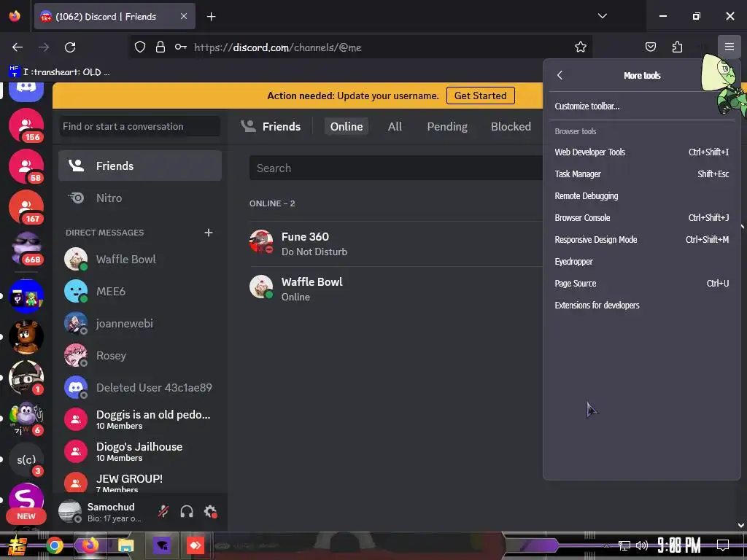Viewport: 747px width, 560px height.
Task: Open Waffle Bowl friend entry in list
Action: point(395,289)
